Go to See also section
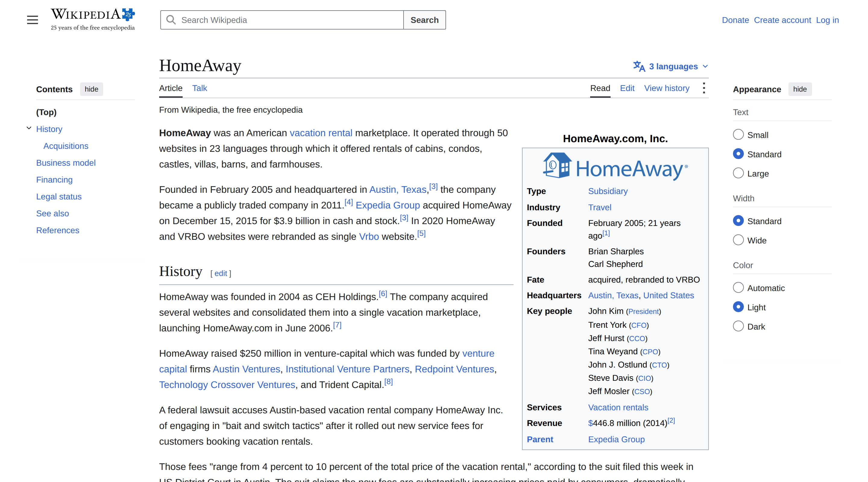This screenshot has width=868, height=482. (52, 213)
